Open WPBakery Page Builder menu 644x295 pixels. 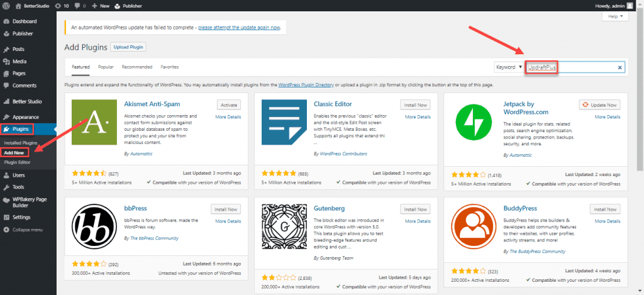pos(29,202)
